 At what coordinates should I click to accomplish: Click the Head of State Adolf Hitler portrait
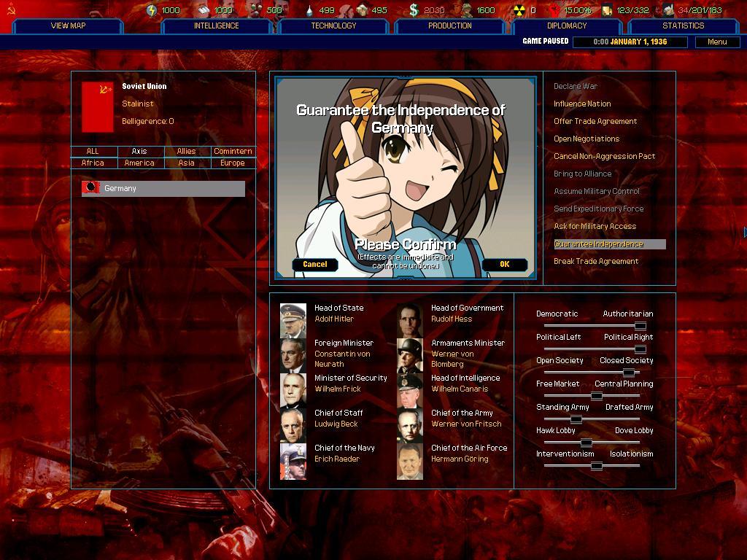click(x=293, y=321)
